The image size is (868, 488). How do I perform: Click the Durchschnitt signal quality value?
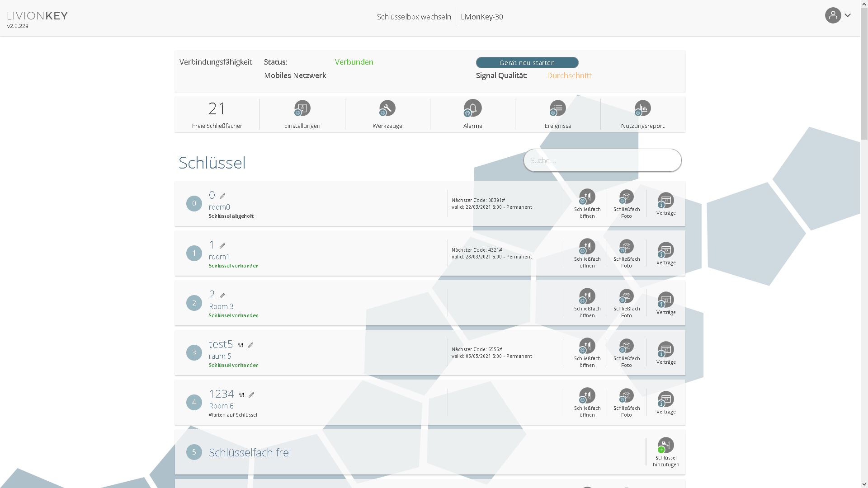click(x=569, y=75)
